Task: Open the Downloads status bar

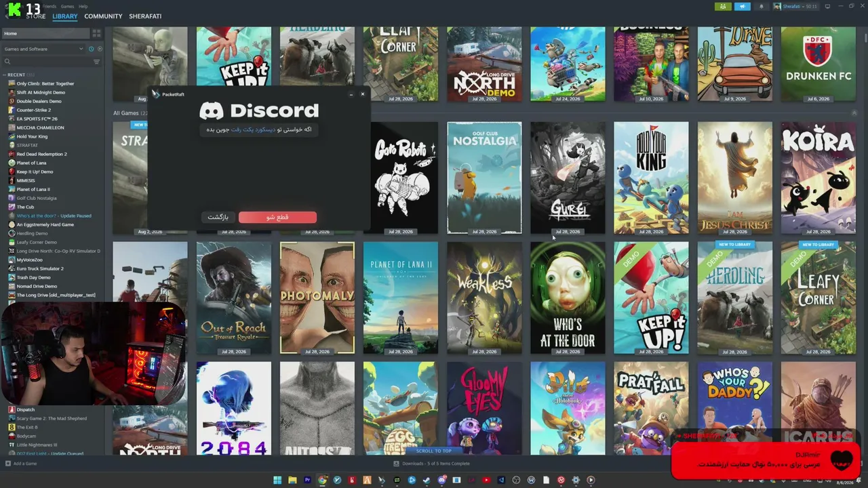Action: click(x=431, y=464)
